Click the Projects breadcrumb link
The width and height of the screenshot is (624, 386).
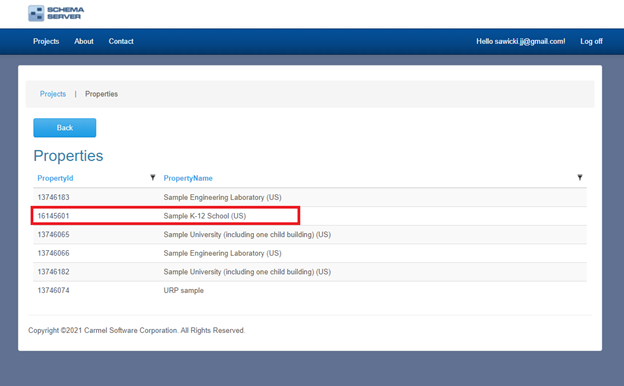coord(53,94)
